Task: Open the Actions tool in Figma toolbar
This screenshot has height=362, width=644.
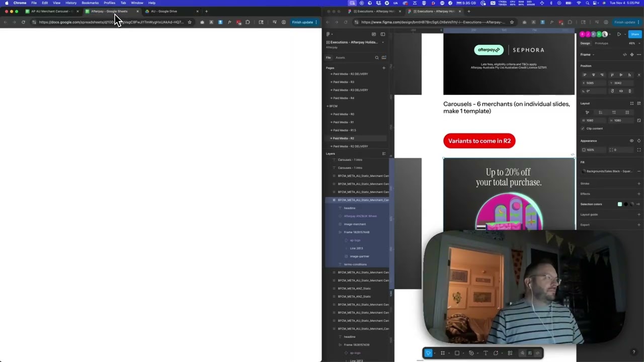Action: pyautogui.click(x=510, y=353)
